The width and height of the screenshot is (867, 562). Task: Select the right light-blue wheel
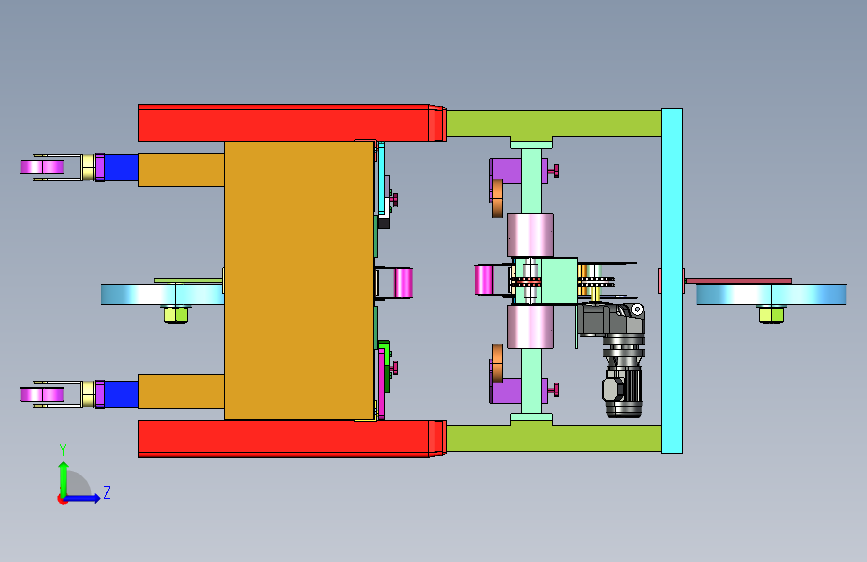coord(771,294)
